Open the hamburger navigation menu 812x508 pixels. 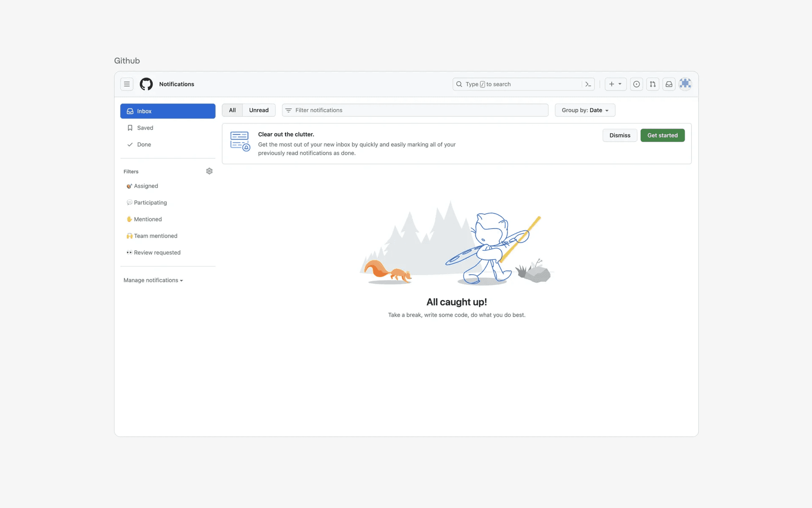[x=126, y=84]
